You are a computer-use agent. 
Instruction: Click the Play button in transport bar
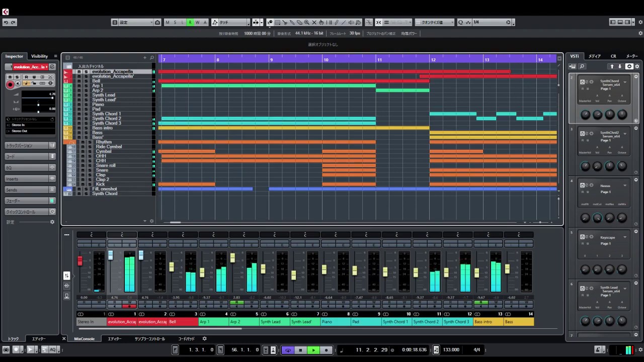tap(313, 350)
